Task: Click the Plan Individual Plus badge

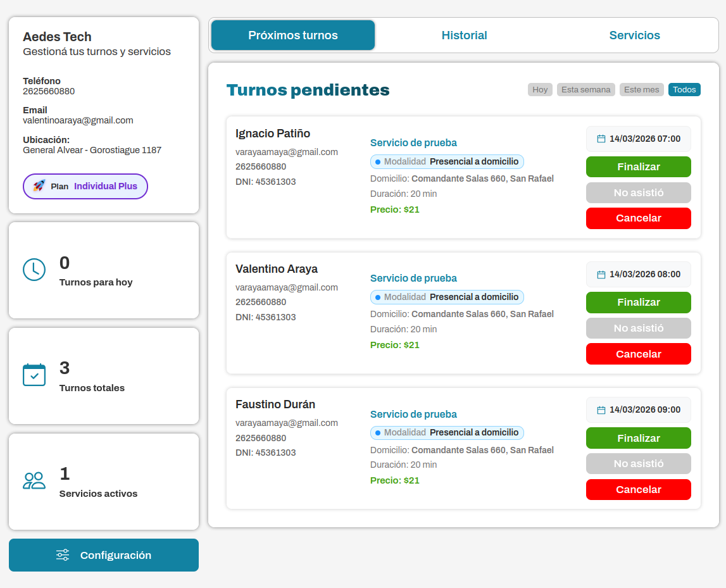Action: pos(85,186)
